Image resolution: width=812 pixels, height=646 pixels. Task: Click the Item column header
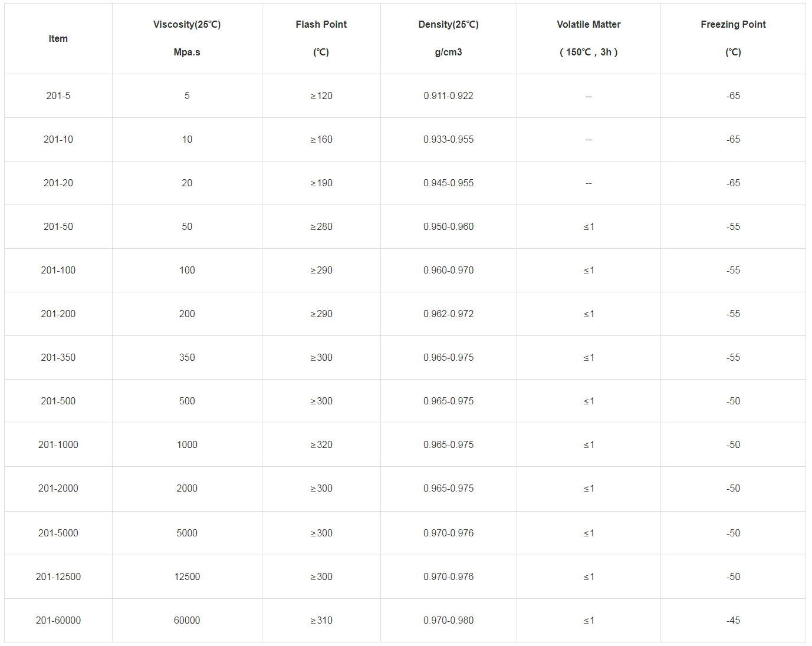(58, 38)
